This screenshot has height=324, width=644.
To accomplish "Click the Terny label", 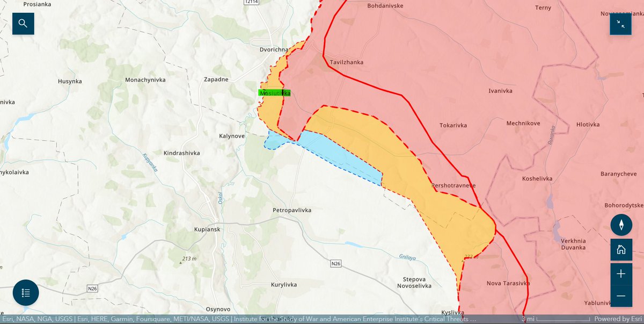I will (x=544, y=8).
